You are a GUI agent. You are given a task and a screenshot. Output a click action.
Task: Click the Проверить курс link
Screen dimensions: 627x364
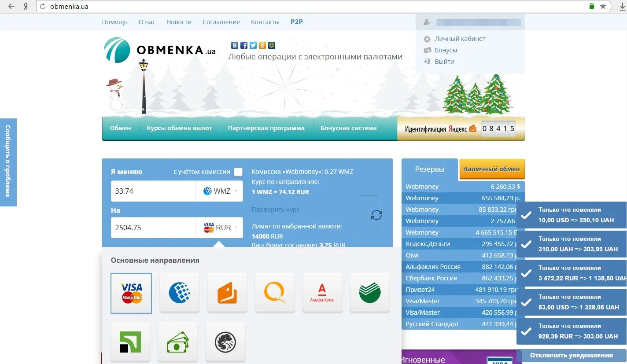276,210
